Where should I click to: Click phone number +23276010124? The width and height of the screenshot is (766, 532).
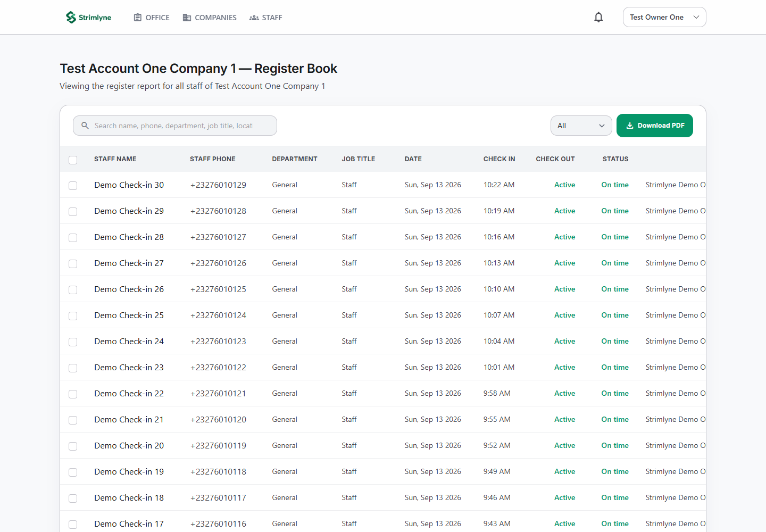218,315
